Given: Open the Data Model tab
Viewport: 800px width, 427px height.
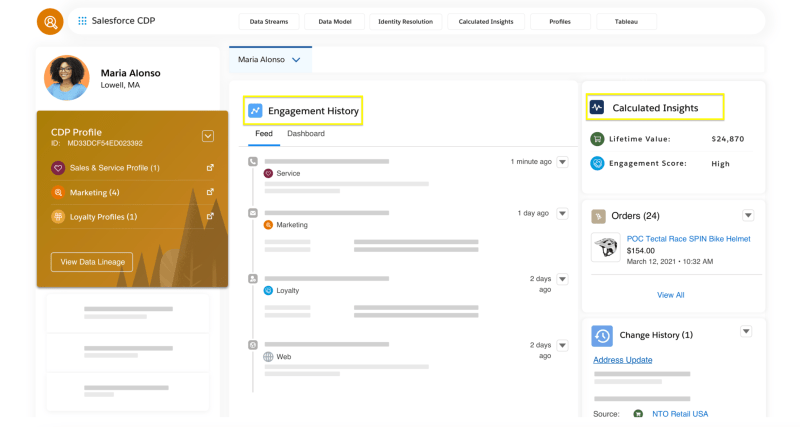Looking at the screenshot, I should click(x=335, y=21).
